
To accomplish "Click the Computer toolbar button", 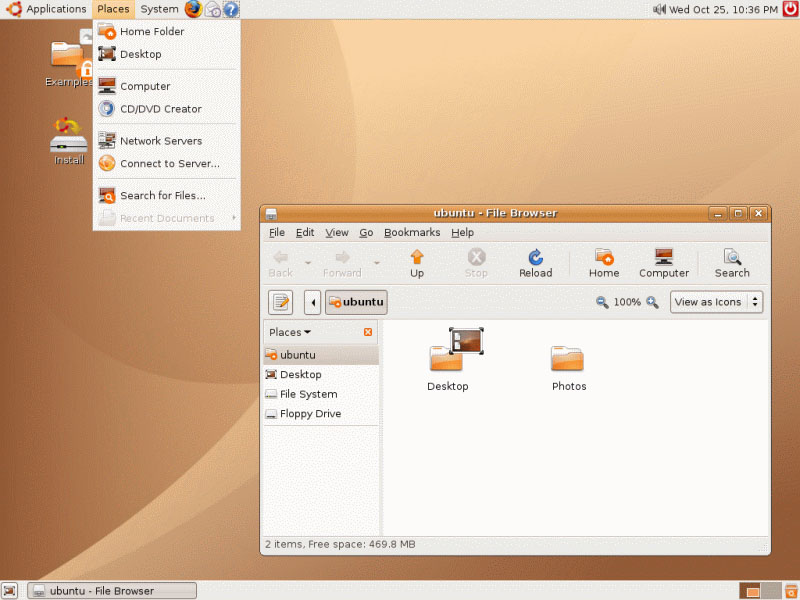I will (664, 263).
